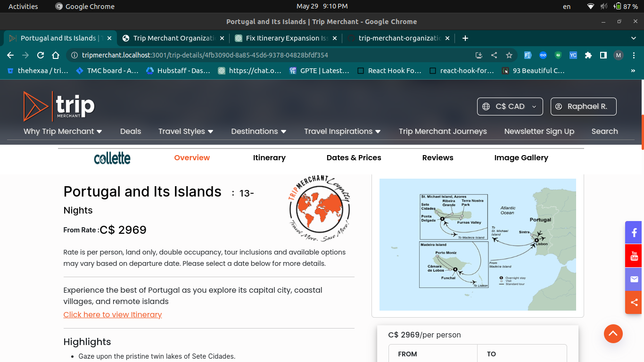
Task: Show hidden bookmarks with the double chevron
Action: 633,71
